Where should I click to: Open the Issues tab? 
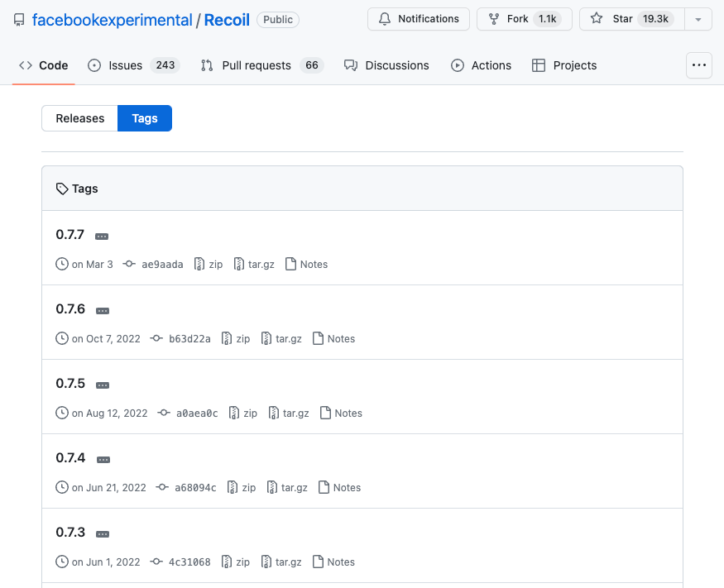click(x=125, y=65)
